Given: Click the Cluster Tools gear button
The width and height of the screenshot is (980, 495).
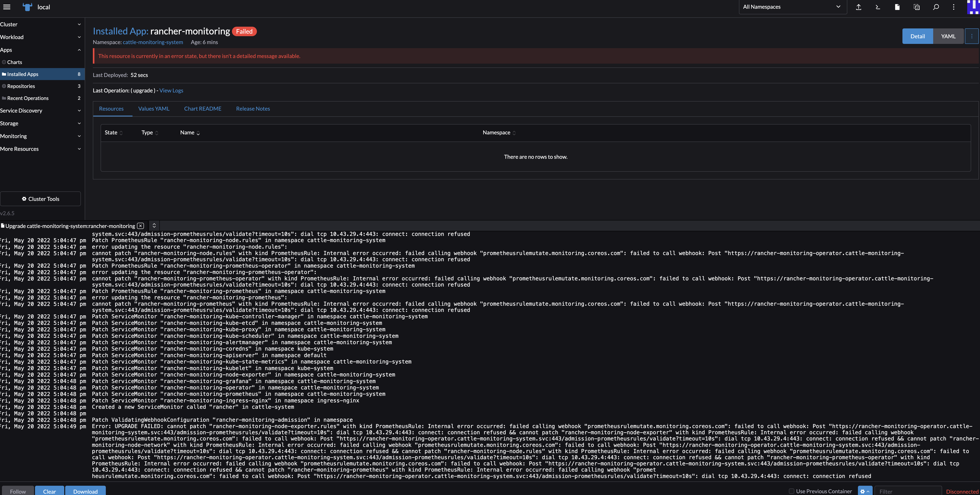Looking at the screenshot, I should 40,199.
